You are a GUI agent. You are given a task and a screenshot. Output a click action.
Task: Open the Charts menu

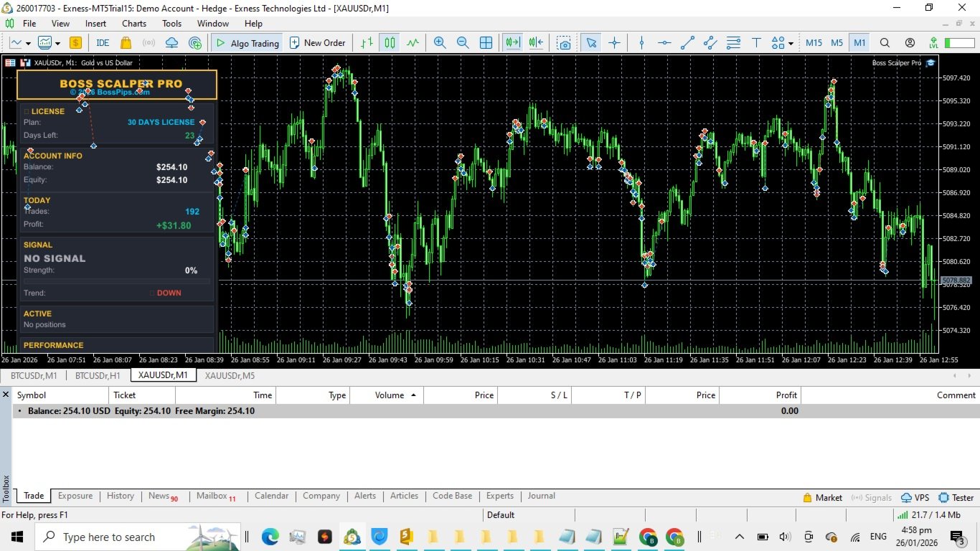point(134,24)
